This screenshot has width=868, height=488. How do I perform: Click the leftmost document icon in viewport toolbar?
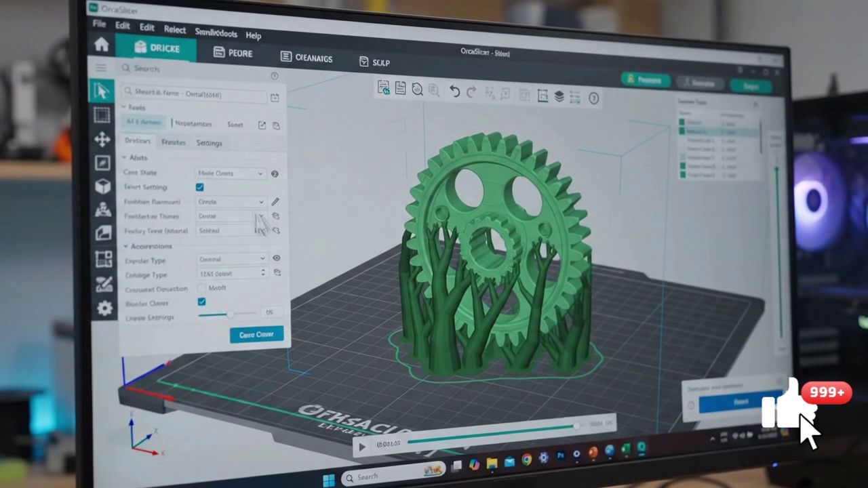384,87
